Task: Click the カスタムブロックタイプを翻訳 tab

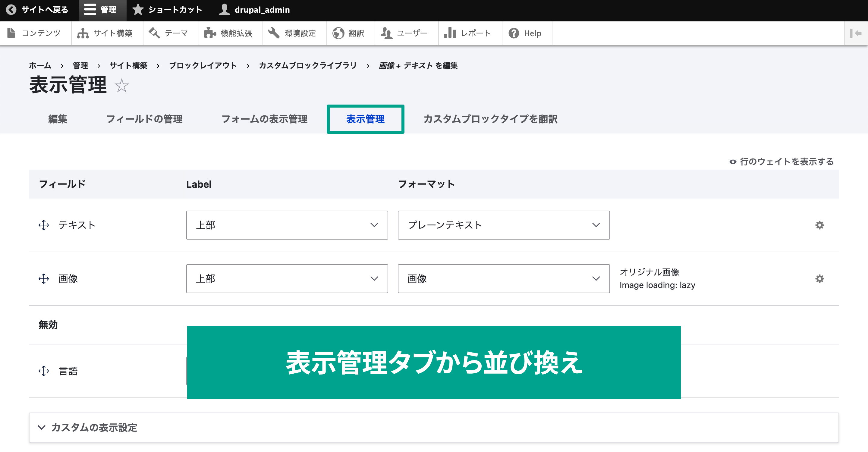Action: point(490,120)
